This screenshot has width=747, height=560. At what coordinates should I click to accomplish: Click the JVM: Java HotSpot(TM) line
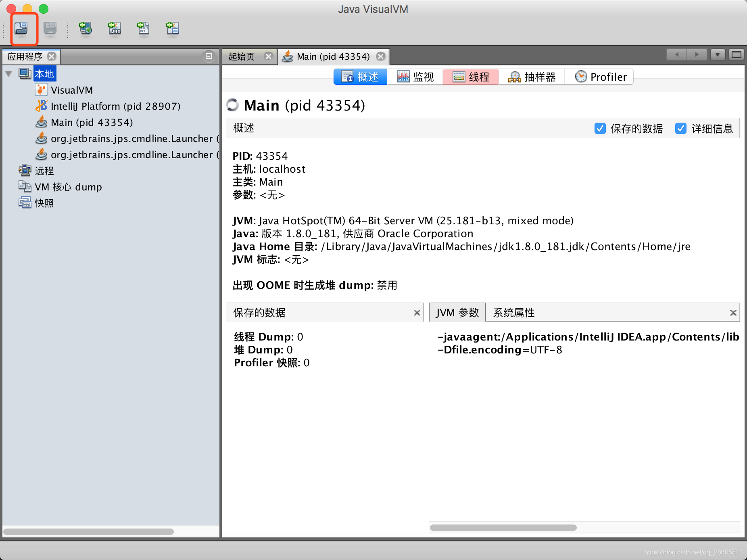point(403,221)
